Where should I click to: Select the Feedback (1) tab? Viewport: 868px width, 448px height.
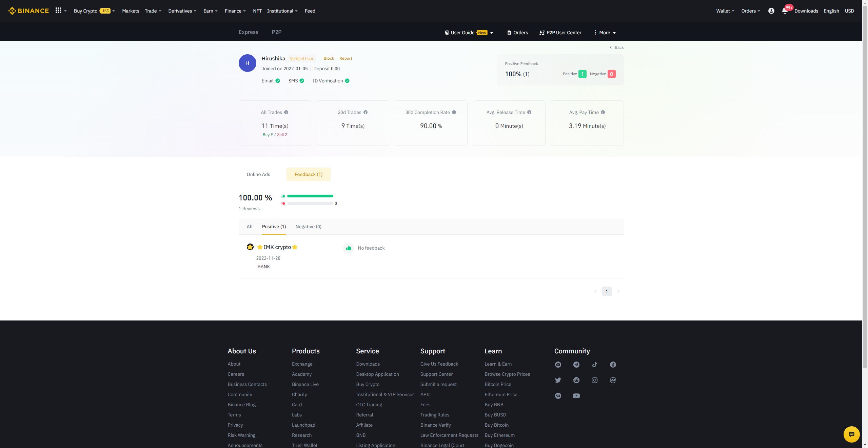[x=309, y=174]
